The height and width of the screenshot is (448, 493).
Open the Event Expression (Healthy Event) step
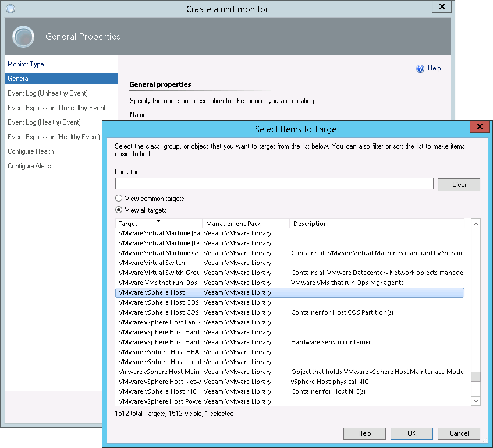click(54, 137)
